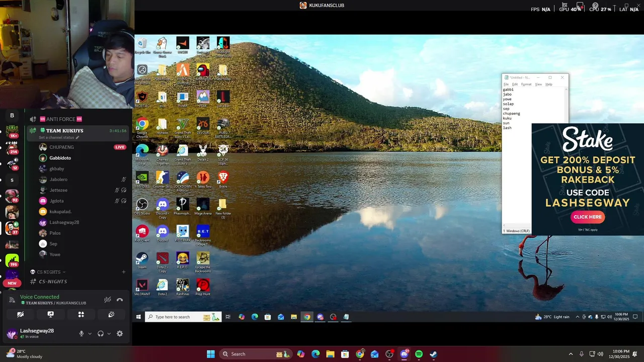The width and height of the screenshot is (644, 362).
Task: Toggle Discord noise suppression icon
Action: pos(107,300)
